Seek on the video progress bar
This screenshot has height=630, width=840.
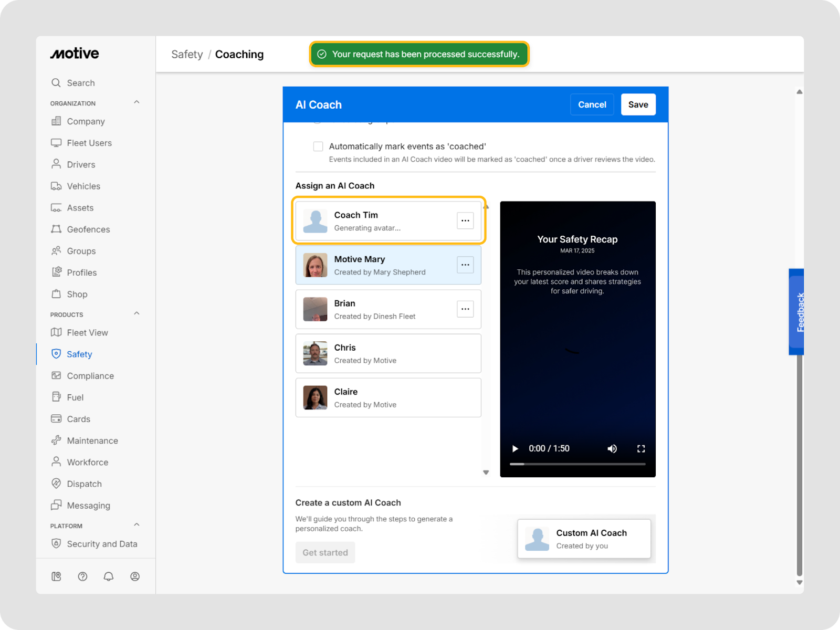pyautogui.click(x=577, y=464)
